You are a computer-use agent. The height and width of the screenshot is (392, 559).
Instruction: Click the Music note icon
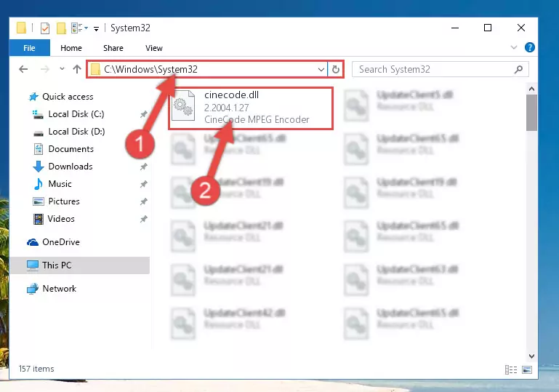point(38,184)
